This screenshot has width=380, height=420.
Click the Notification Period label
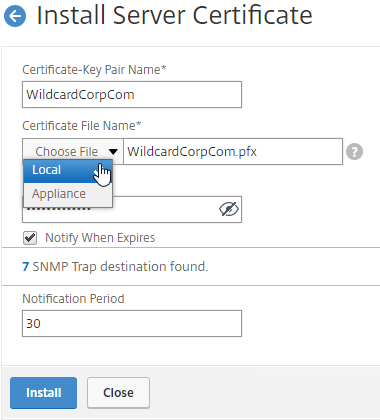click(x=73, y=299)
